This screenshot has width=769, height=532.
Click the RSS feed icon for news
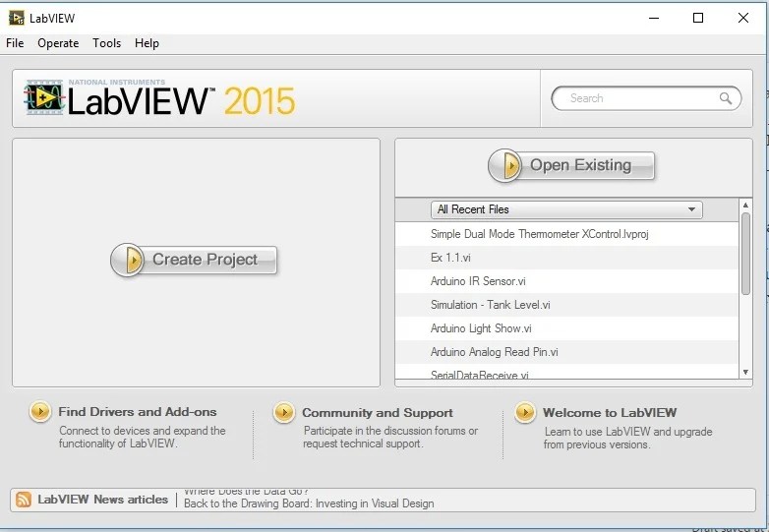click(x=24, y=500)
